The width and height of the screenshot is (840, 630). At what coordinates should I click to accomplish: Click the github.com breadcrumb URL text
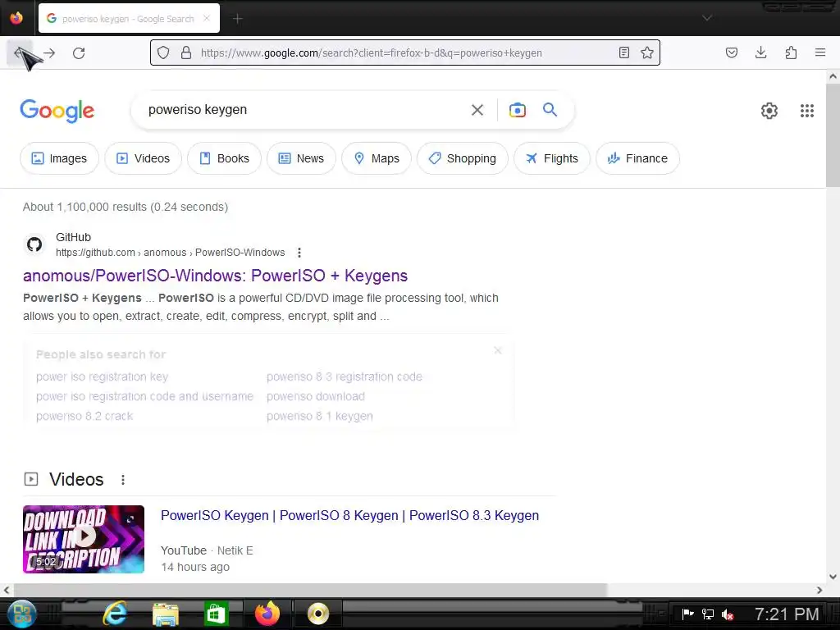point(171,253)
